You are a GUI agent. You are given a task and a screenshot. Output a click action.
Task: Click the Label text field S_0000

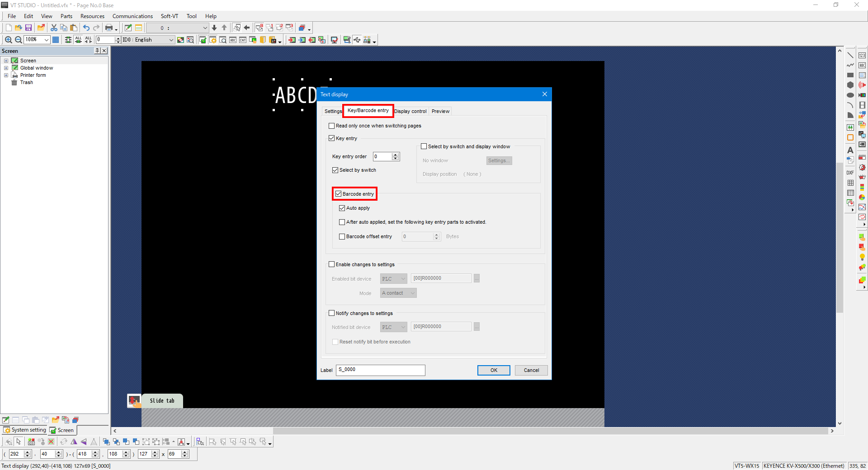pyautogui.click(x=380, y=370)
